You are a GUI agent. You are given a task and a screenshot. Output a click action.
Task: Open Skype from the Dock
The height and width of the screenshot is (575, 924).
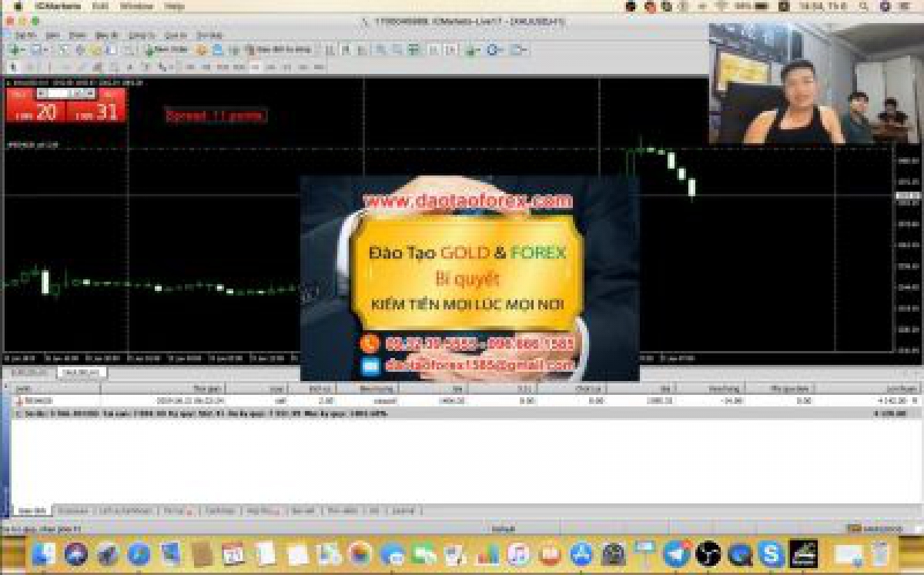pos(771,553)
